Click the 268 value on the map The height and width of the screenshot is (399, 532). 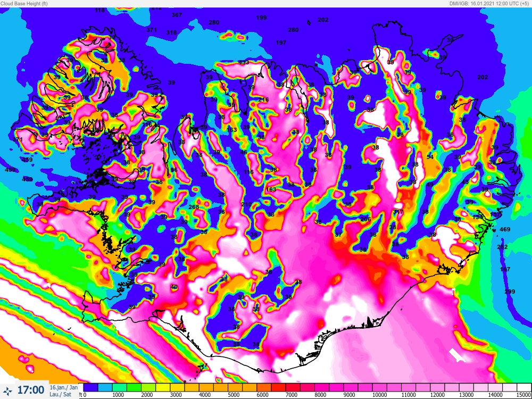pos(194,207)
